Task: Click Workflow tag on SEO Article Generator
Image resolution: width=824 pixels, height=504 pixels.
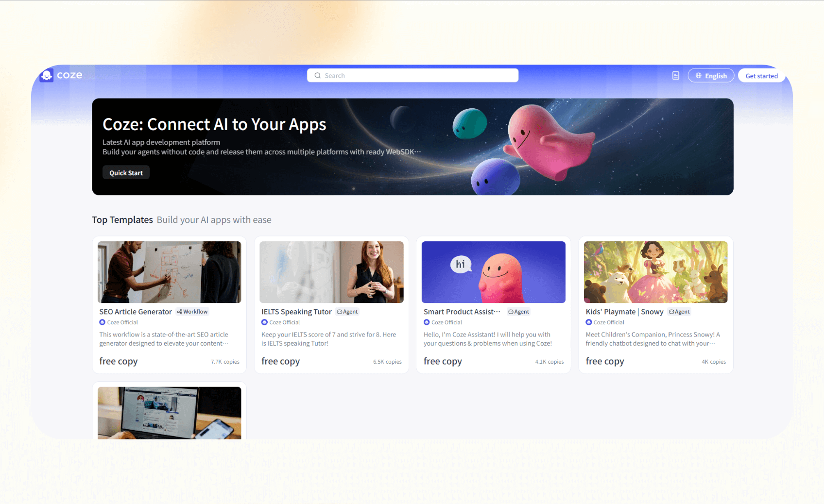Action: point(192,312)
